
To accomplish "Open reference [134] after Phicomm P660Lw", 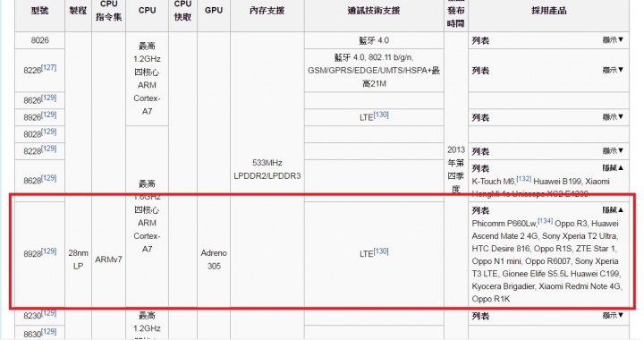I will pos(545,221).
